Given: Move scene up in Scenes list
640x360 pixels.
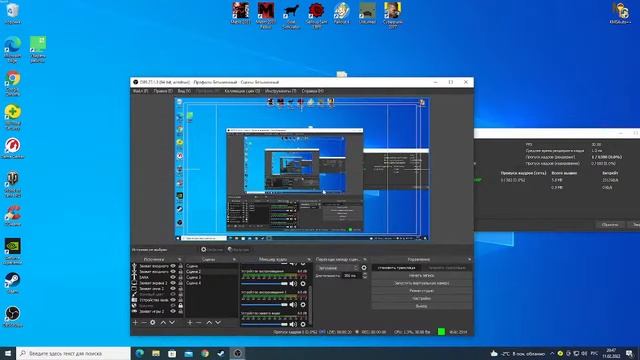Looking at the screenshot, I should (209, 322).
